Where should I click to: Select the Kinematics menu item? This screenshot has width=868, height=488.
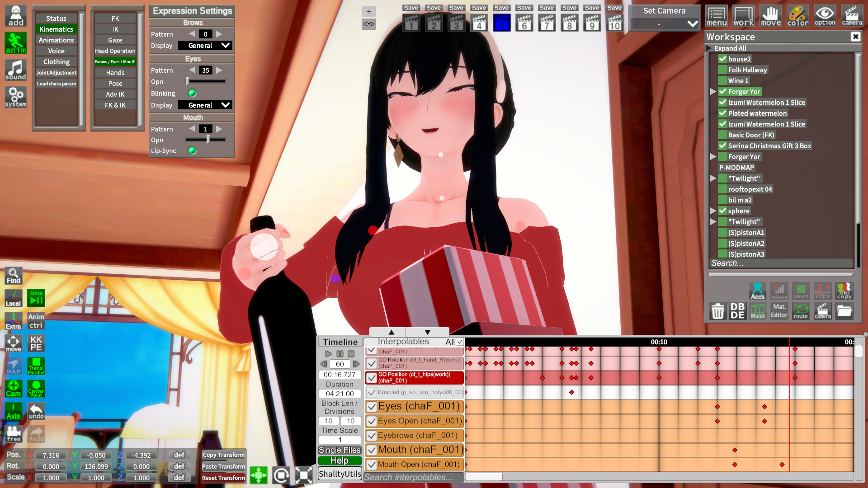[57, 29]
